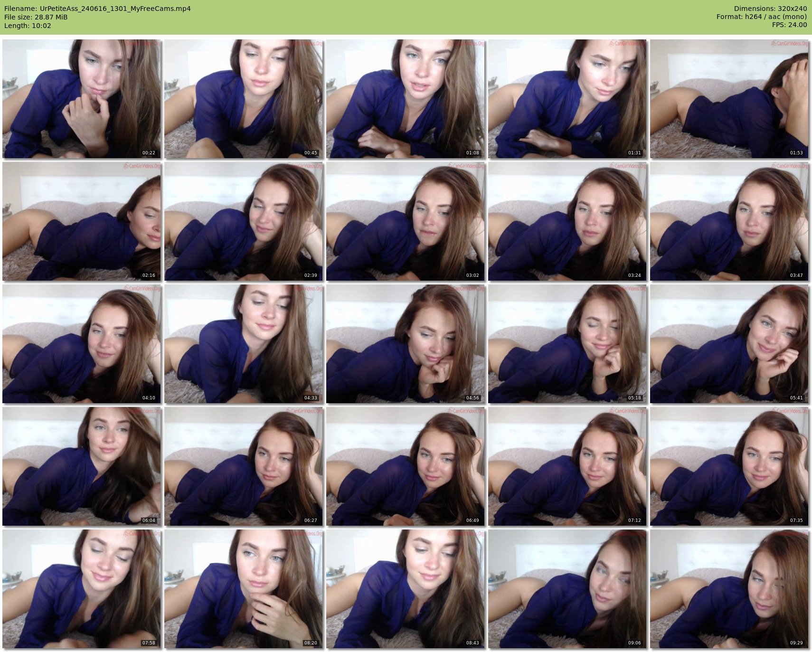Open the thumbnail marked 09:06
The width and height of the screenshot is (812, 652).
(567, 589)
